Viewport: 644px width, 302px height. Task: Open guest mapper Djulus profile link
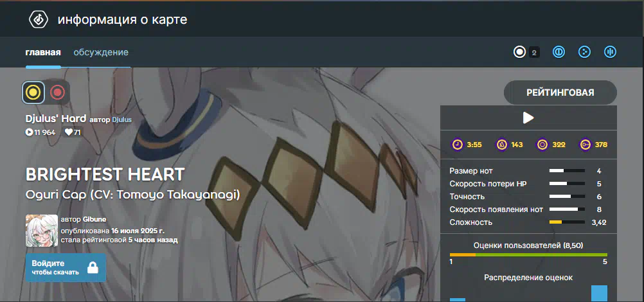pyautogui.click(x=122, y=120)
